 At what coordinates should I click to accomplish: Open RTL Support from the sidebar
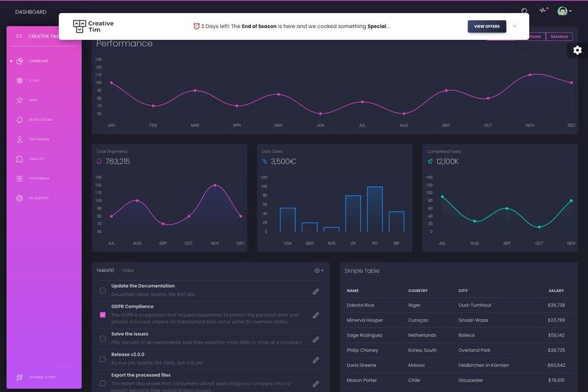pos(39,198)
